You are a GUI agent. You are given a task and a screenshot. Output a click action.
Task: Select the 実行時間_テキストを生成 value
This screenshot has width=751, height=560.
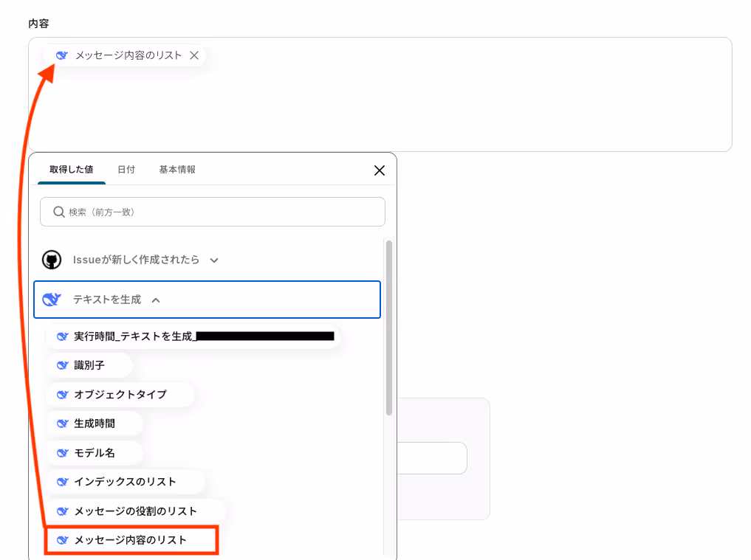pos(193,336)
